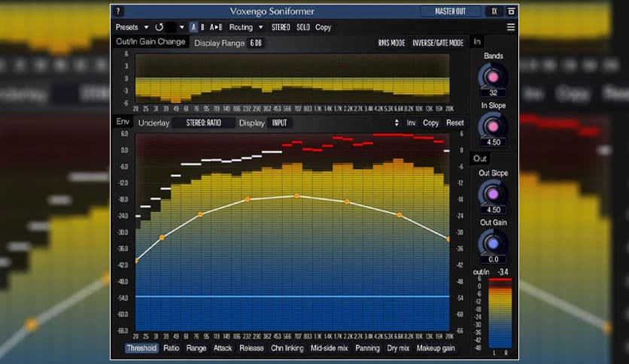
Task: Click the Out/In Gain Change label
Action: 150,41
